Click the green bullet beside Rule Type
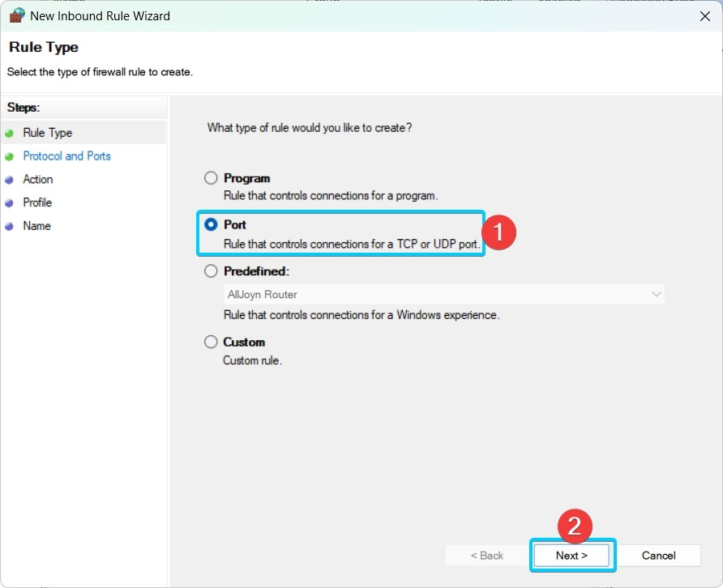Image resolution: width=723 pixels, height=588 pixels. tap(10, 134)
